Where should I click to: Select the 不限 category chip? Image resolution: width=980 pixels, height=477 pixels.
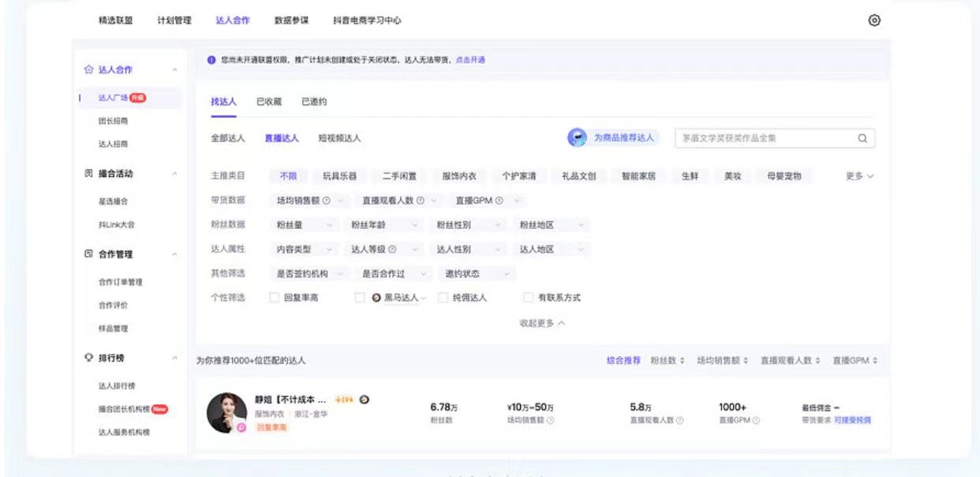(287, 176)
